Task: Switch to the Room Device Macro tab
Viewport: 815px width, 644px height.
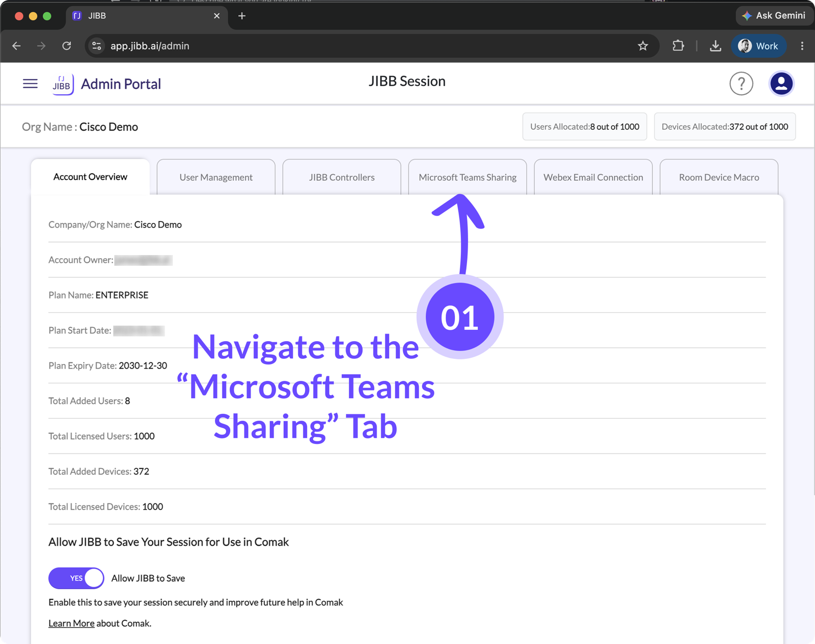Action: pos(719,177)
